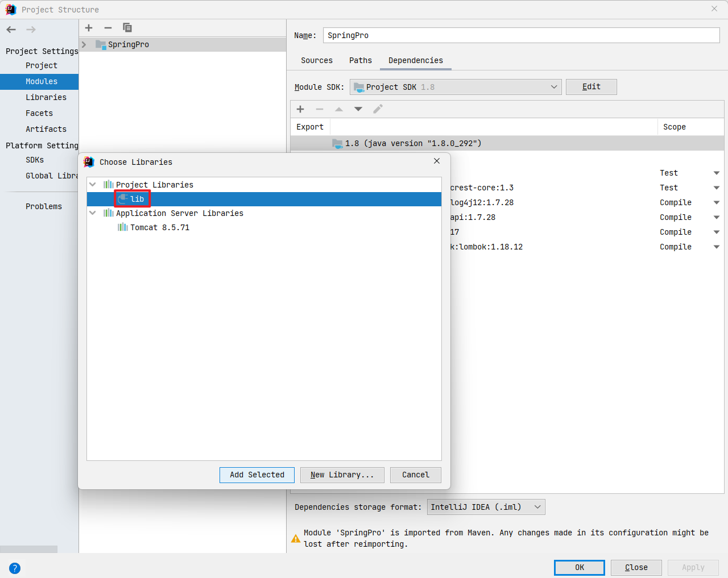This screenshot has width=728, height=578.
Task: Open scope dropdown for lombok:1.18.12
Action: point(717,247)
